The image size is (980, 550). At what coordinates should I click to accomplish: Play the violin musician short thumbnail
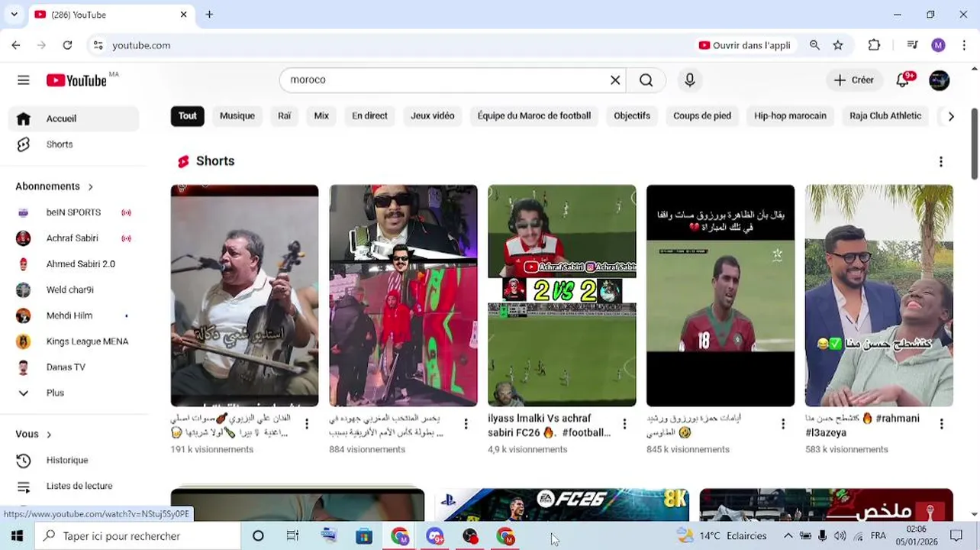(x=244, y=296)
